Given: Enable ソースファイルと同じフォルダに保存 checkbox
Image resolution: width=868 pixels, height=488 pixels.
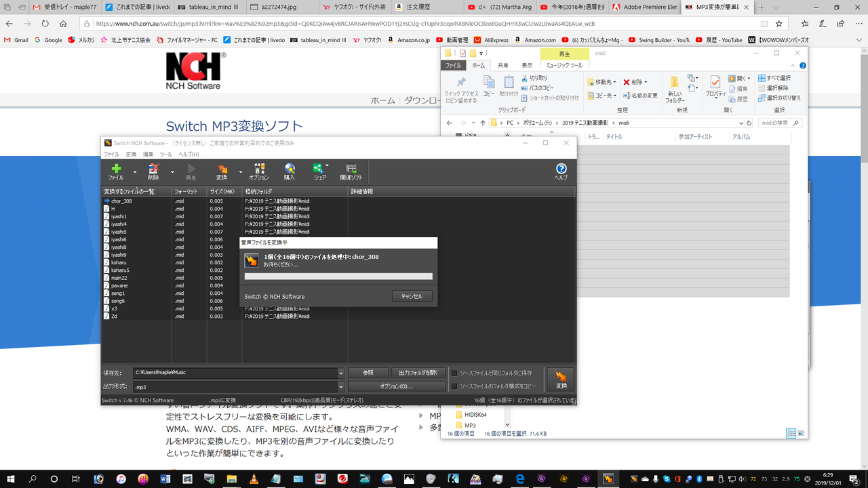Looking at the screenshot, I should tap(454, 373).
